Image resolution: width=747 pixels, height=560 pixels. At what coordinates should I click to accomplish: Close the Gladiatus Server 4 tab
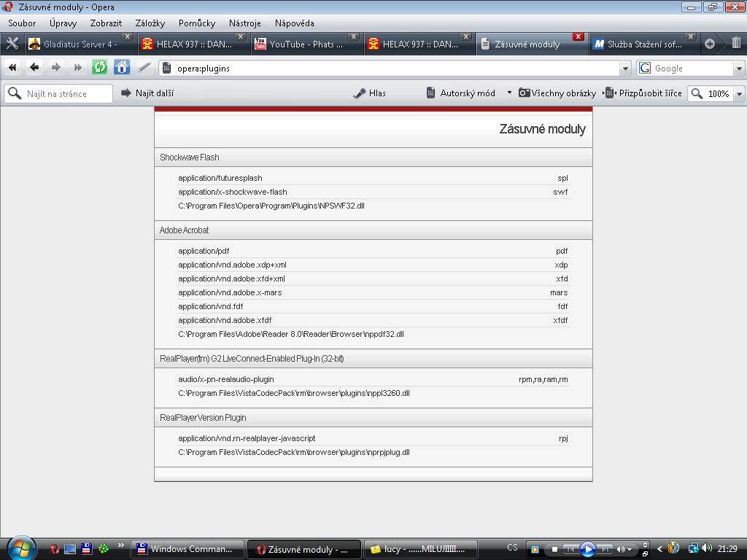tap(128, 36)
